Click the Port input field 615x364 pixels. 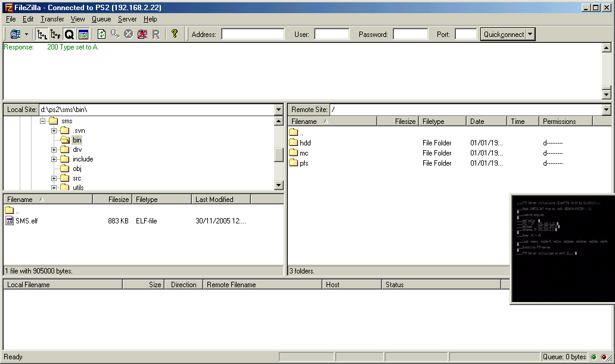tap(465, 34)
